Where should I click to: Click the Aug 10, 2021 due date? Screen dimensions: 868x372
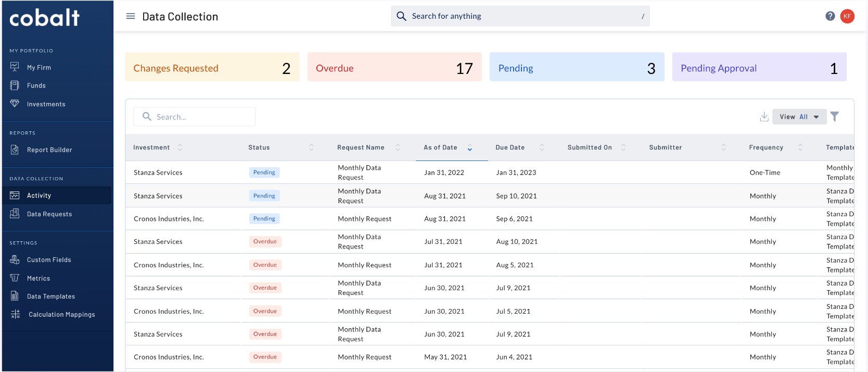[517, 242]
